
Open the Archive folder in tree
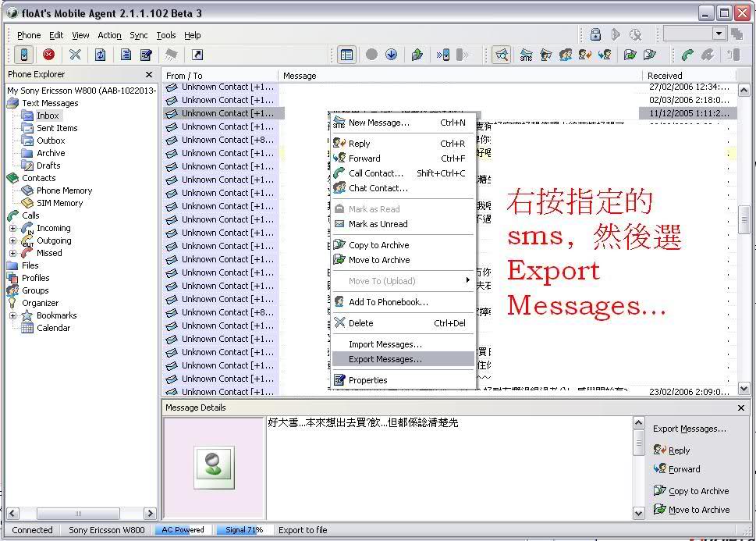pos(51,153)
